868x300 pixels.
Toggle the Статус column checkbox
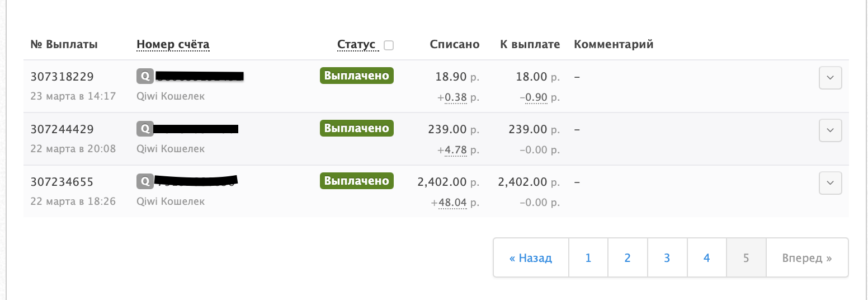[x=389, y=45]
